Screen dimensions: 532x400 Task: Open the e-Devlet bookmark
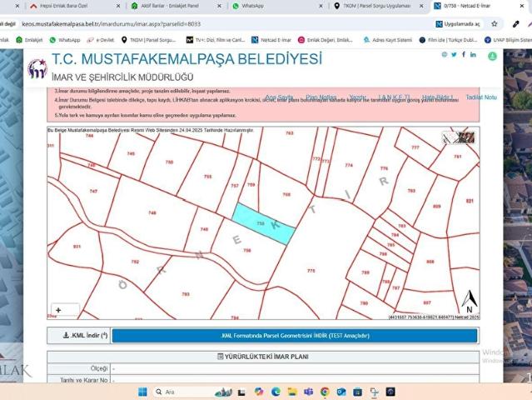pos(102,39)
